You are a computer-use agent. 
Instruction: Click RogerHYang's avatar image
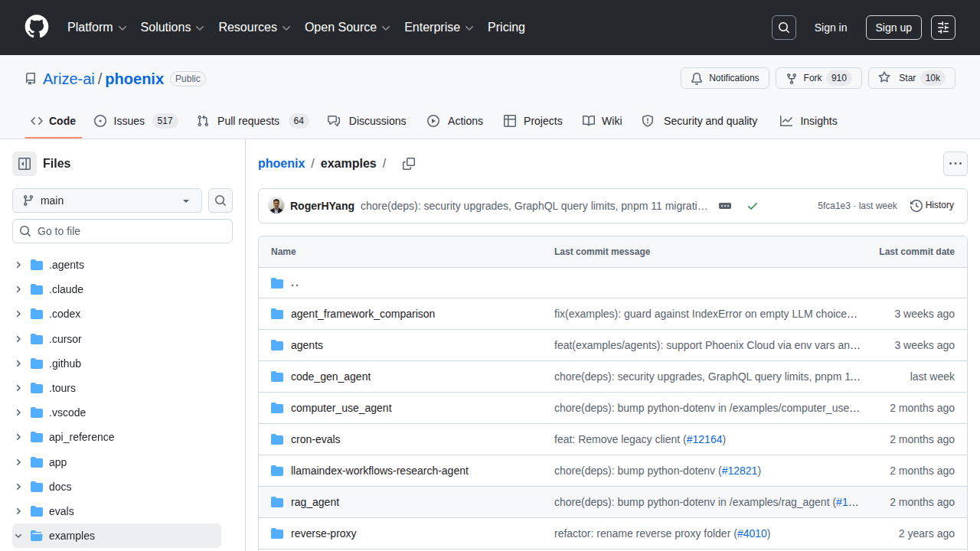(x=276, y=206)
